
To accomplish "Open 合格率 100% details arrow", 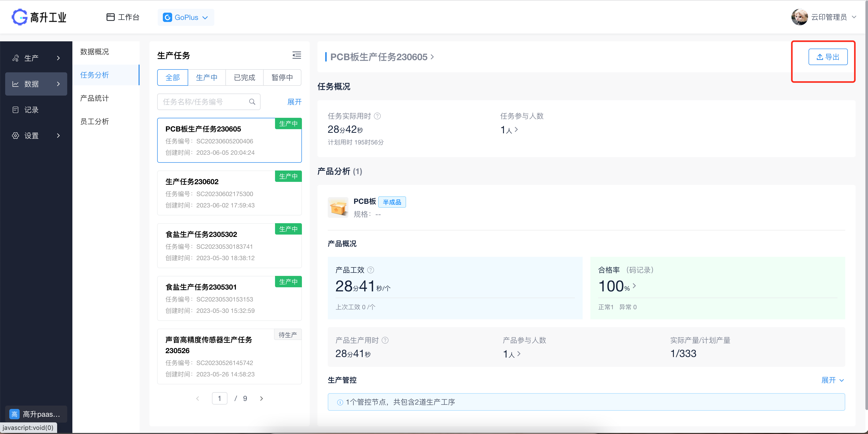I will [634, 286].
